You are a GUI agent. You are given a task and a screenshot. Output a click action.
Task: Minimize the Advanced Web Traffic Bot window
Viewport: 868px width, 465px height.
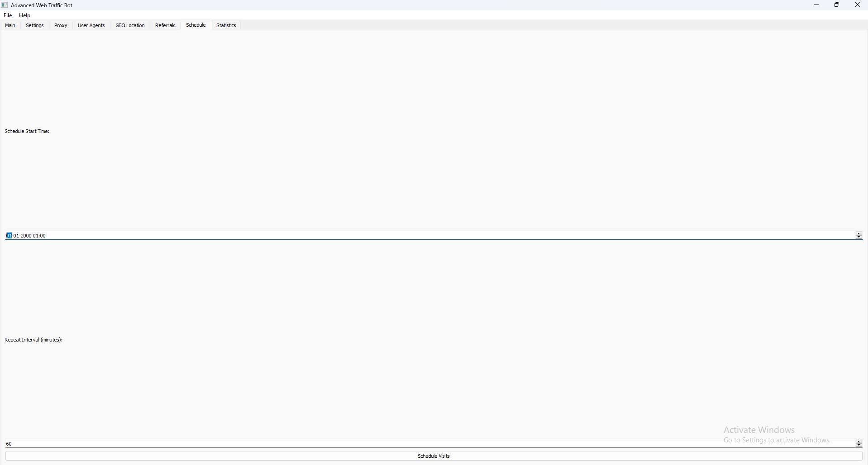[x=817, y=5]
